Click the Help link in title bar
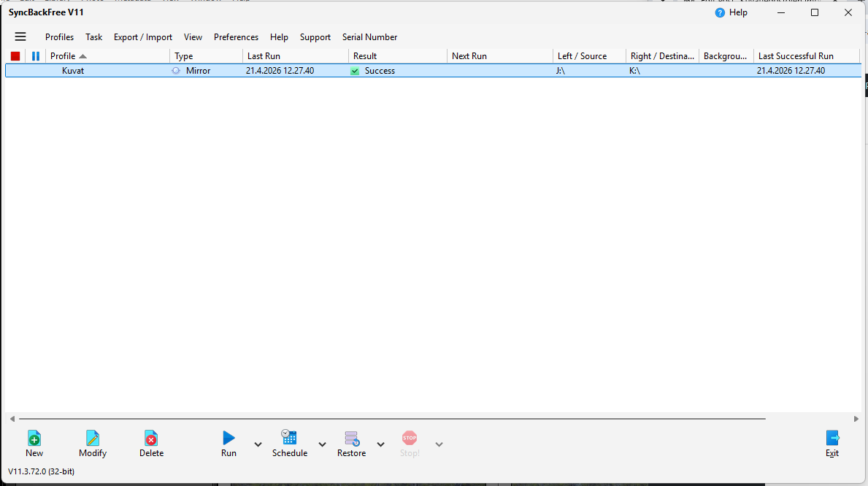The image size is (868, 486). (731, 12)
